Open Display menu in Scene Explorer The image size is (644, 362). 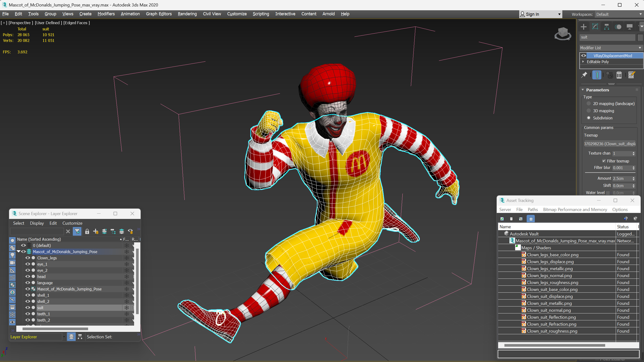37,223
